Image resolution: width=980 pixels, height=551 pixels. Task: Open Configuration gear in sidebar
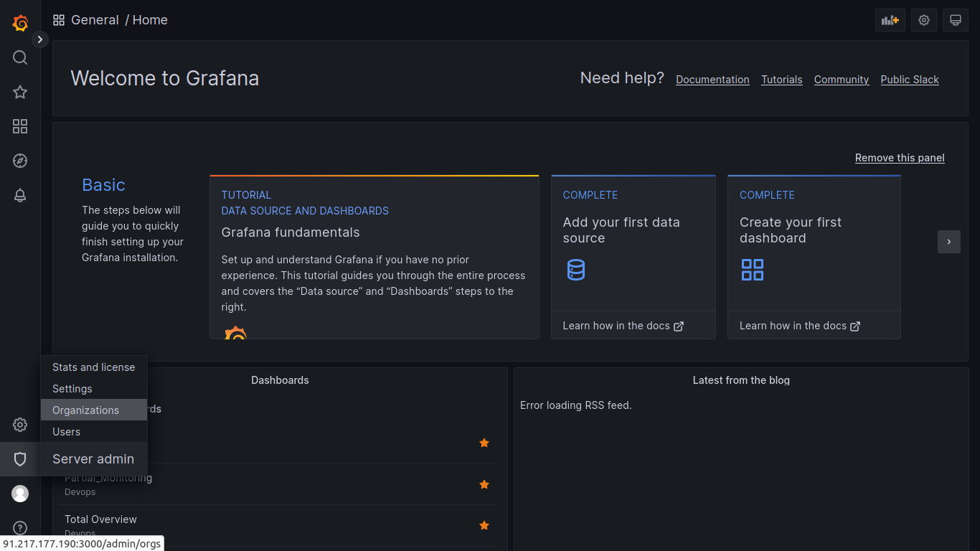click(x=20, y=425)
